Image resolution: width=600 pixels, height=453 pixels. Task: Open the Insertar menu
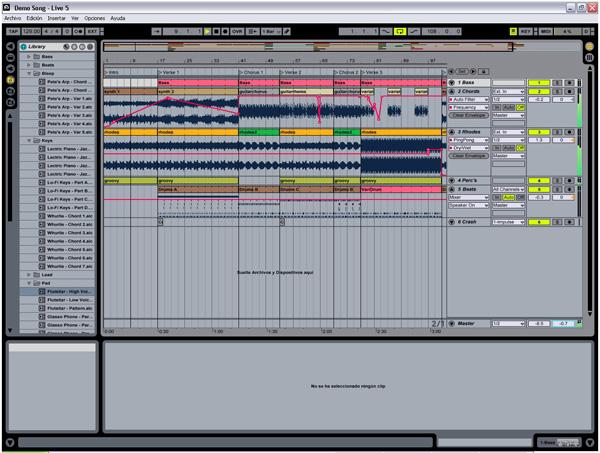point(56,18)
